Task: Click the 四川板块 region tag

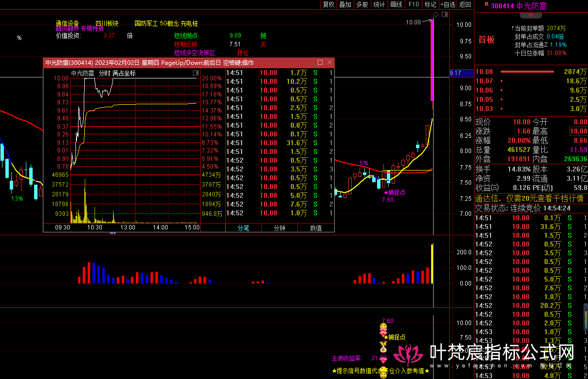Action: pos(107,23)
